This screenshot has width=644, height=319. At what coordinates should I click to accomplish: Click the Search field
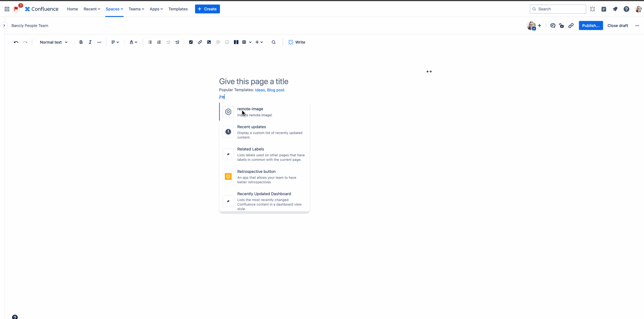[x=558, y=9]
